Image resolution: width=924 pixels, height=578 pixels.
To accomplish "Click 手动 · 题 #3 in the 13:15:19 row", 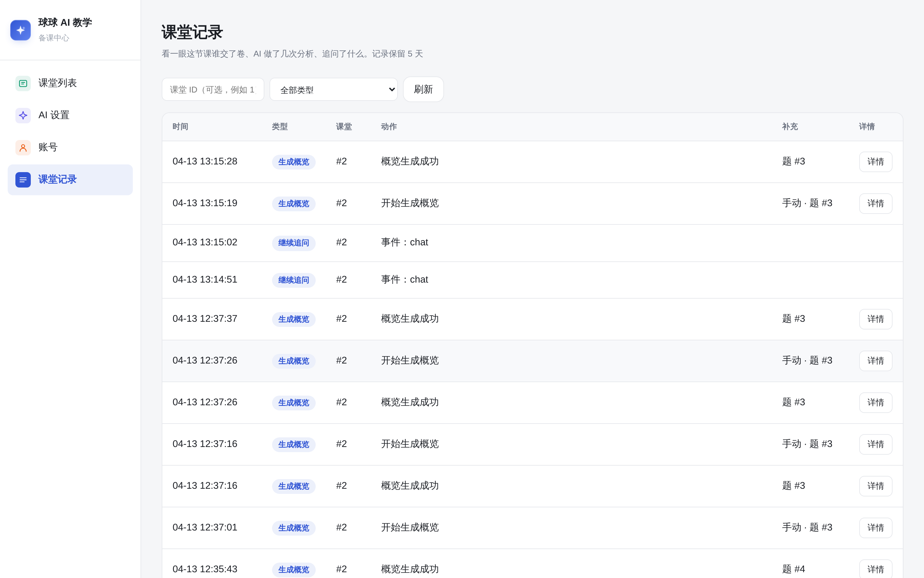I will [x=807, y=203].
